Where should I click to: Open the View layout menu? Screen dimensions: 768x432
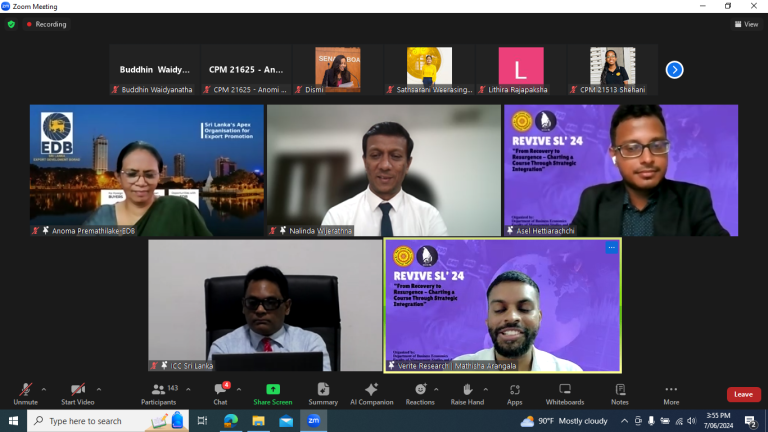click(x=746, y=24)
